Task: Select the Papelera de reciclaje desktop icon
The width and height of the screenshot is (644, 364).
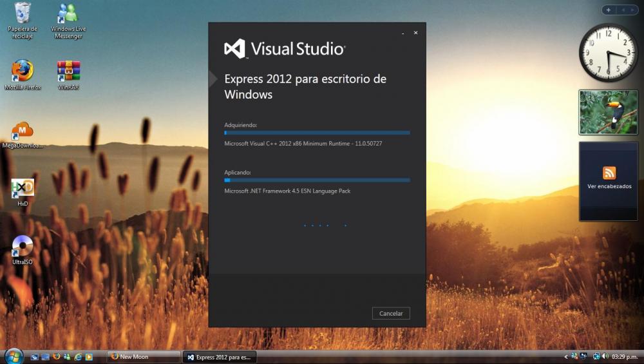Action: tap(23, 21)
